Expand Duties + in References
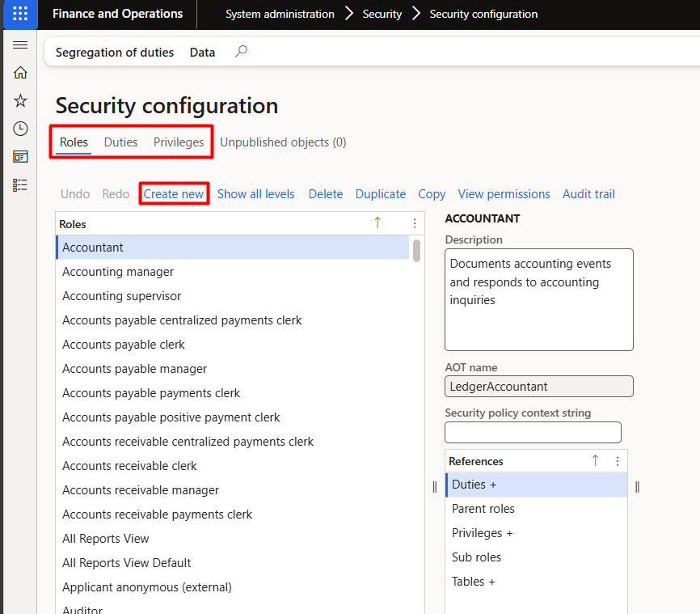 click(x=536, y=485)
